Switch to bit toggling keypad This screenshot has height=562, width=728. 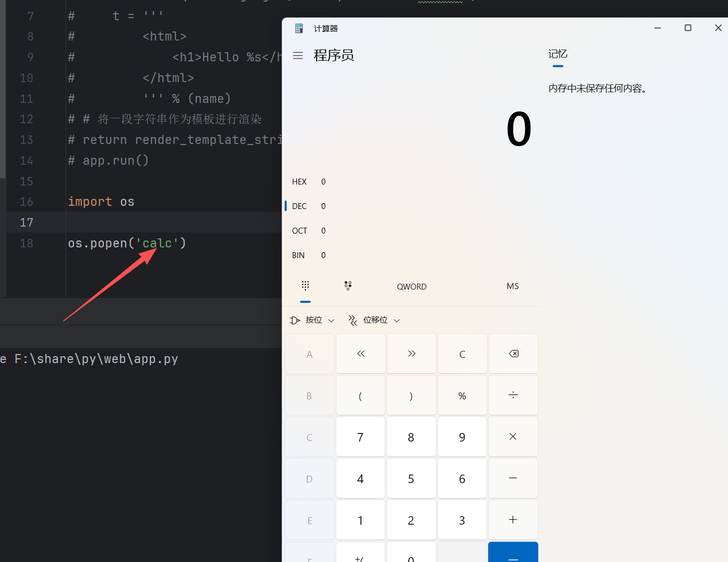[x=348, y=286]
